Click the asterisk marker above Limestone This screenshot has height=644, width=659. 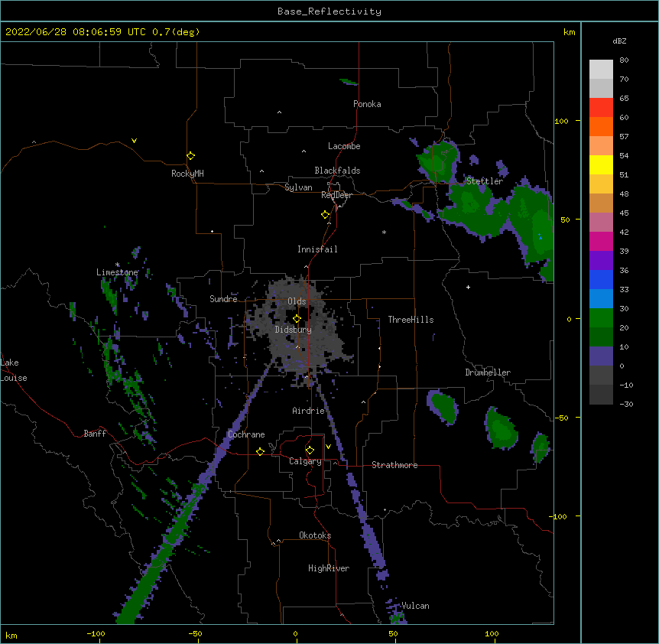(x=117, y=265)
